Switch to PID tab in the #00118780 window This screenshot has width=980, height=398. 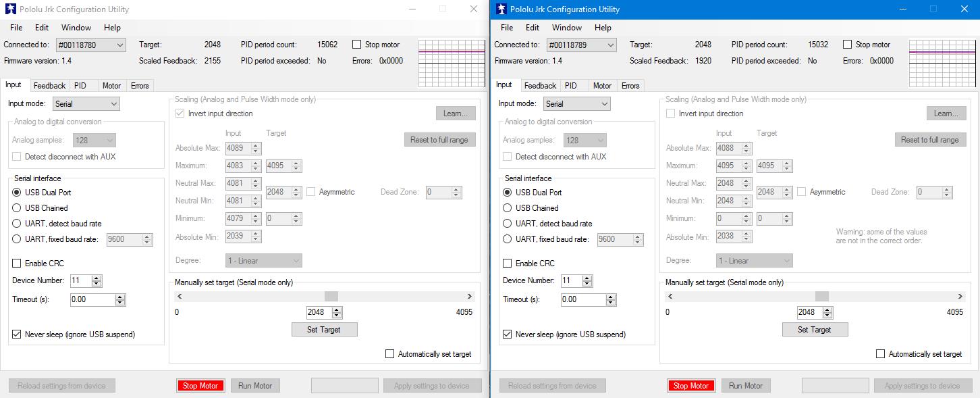[x=80, y=86]
